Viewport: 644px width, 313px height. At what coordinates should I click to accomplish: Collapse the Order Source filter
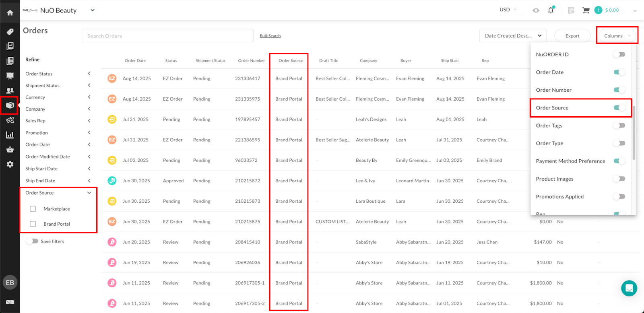pyautogui.click(x=89, y=193)
